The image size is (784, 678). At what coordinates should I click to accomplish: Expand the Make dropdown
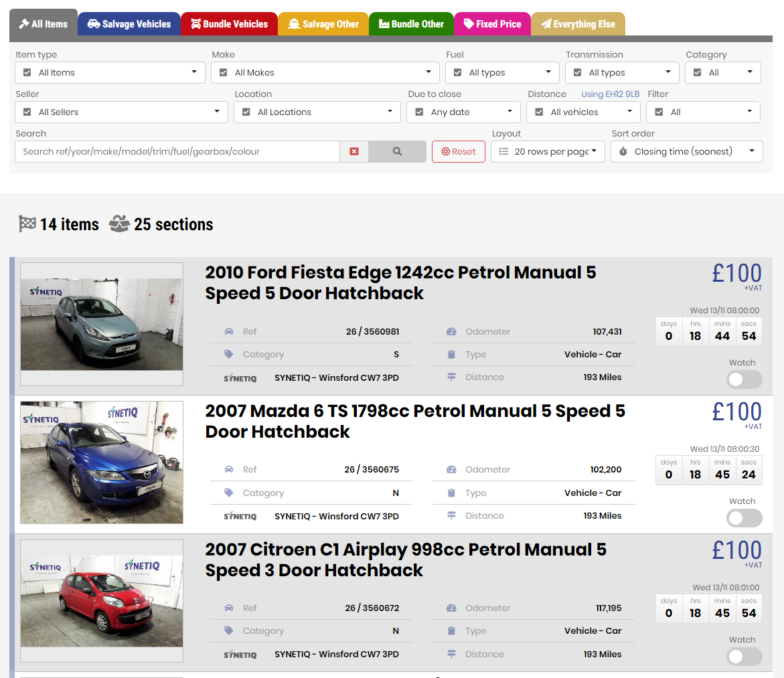point(325,72)
